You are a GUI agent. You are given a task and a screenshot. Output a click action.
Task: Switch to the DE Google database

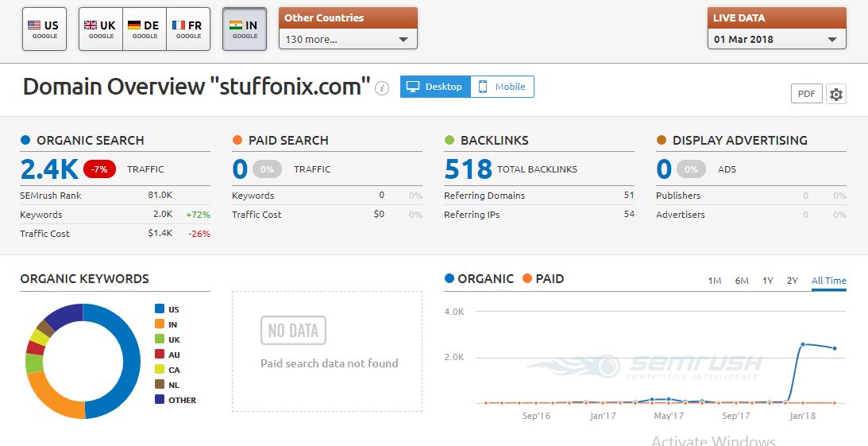(144, 29)
